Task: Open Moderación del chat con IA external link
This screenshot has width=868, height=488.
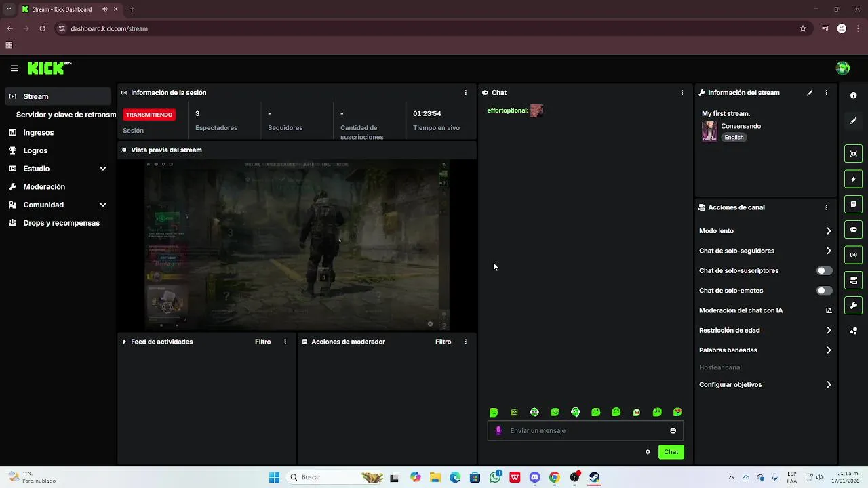Action: 829,310
